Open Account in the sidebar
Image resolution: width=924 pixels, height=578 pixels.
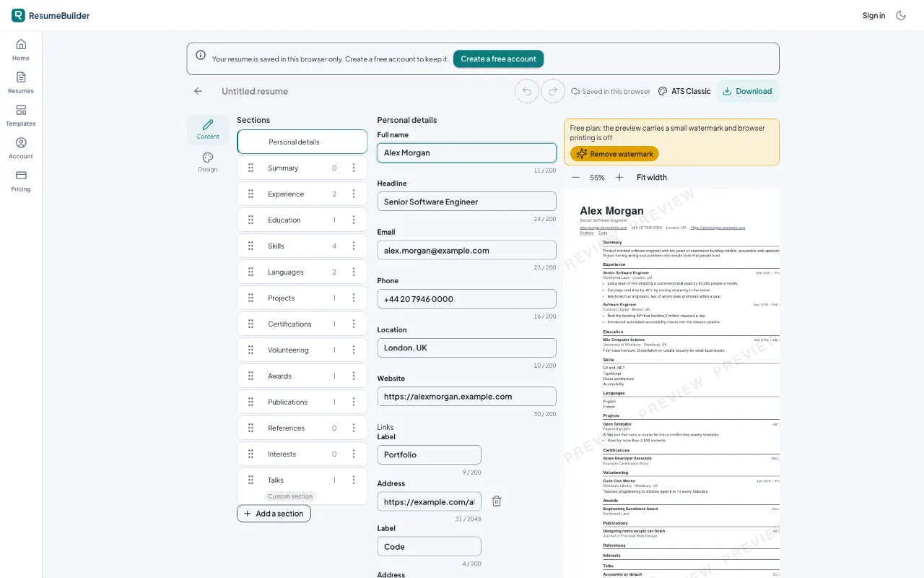click(21, 147)
